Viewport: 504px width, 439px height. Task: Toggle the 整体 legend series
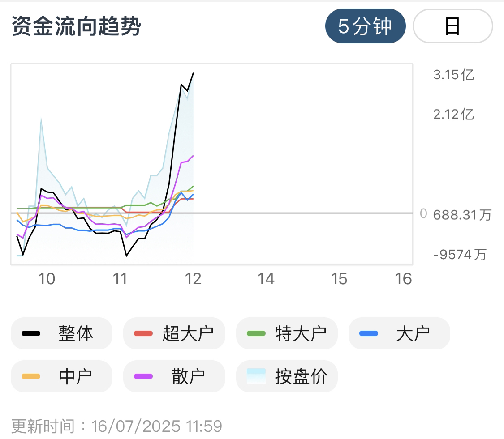click(x=62, y=333)
